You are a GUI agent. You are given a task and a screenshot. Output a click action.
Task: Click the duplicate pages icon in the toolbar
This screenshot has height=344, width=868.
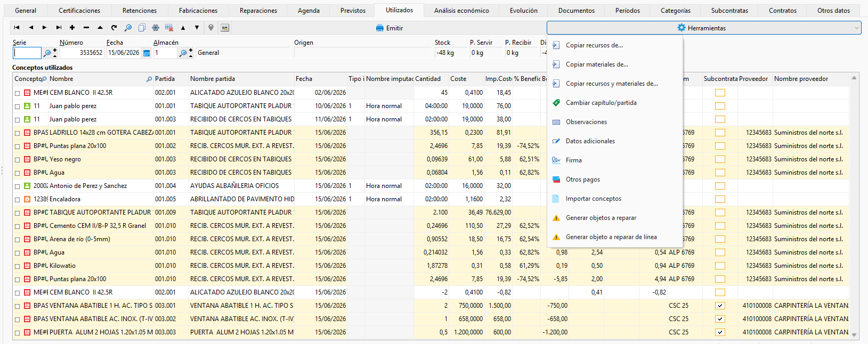142,28
